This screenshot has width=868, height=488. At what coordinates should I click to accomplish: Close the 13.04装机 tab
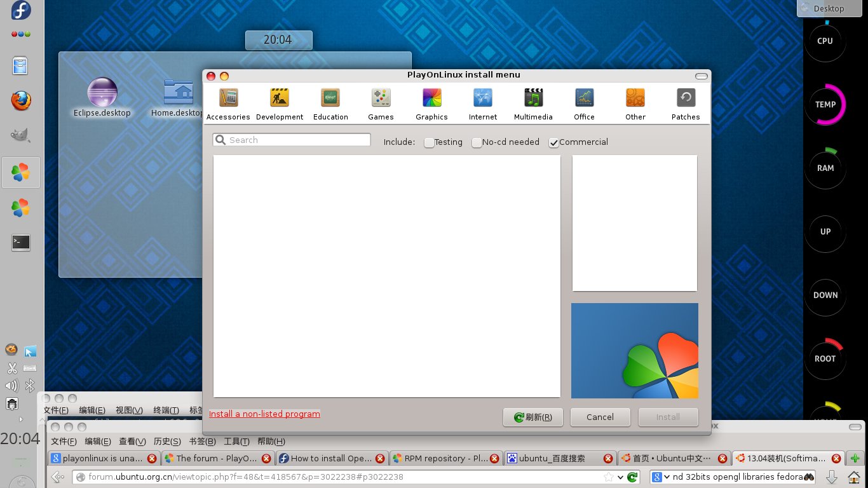[836, 458]
